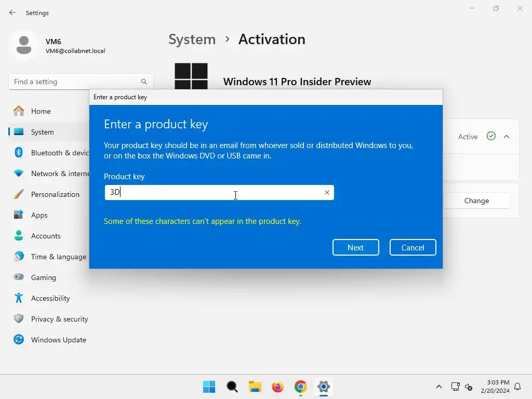Click the Personalization paintbrush icon
Viewport: 532px width, 399px height.
(x=19, y=194)
